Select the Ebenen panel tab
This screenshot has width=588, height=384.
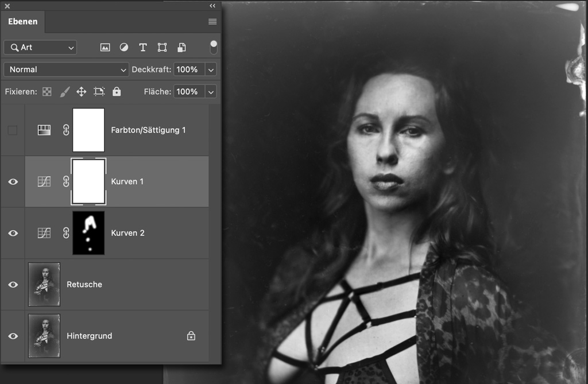pos(23,22)
